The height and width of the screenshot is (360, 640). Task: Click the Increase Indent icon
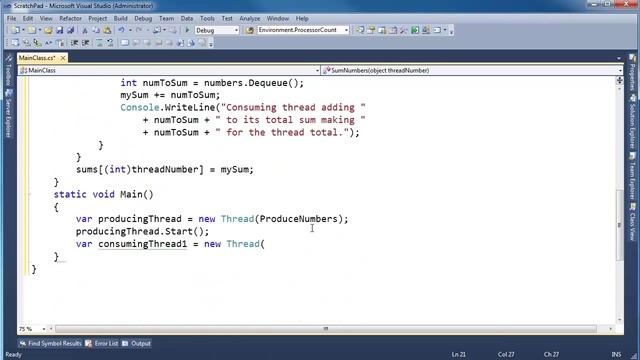tap(85, 42)
